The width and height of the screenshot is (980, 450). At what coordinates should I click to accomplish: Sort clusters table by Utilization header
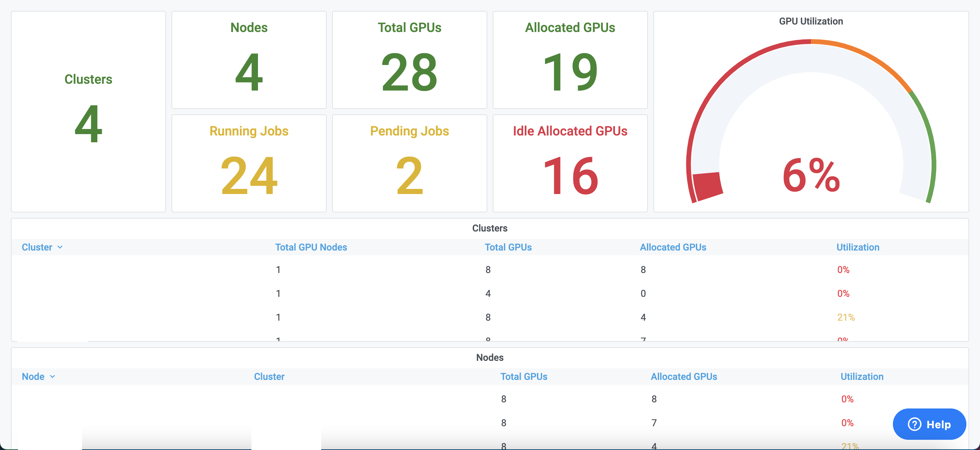coord(857,247)
